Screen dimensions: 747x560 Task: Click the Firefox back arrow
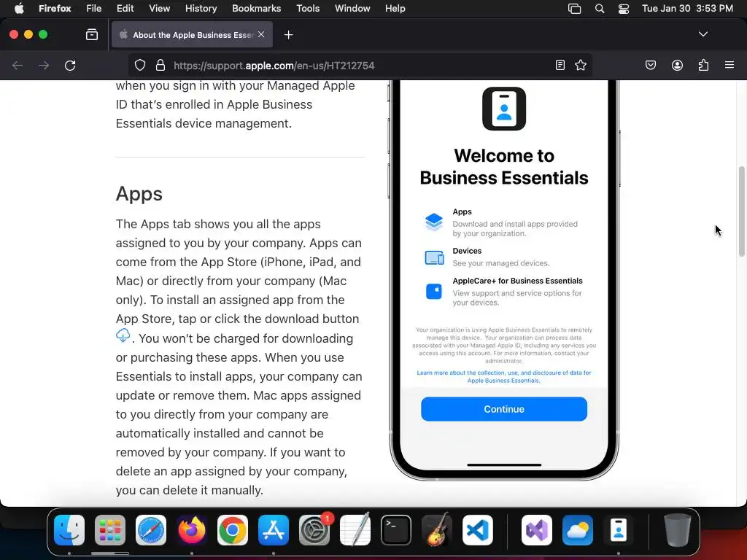click(x=18, y=65)
